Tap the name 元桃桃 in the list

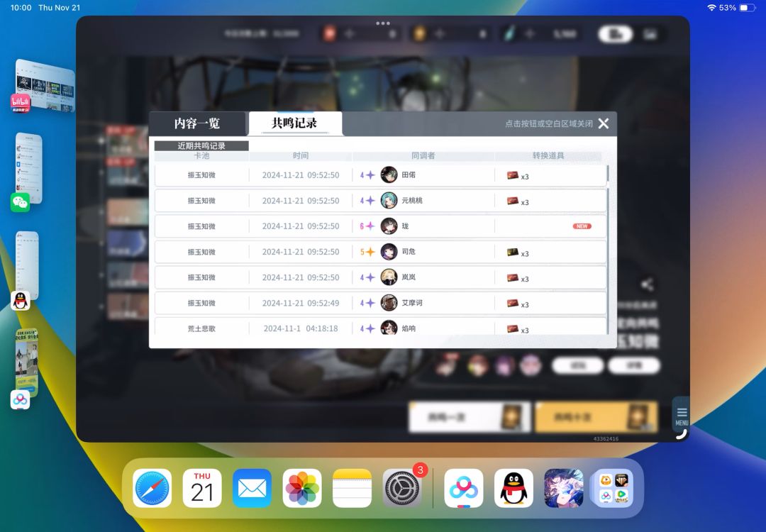412,200
